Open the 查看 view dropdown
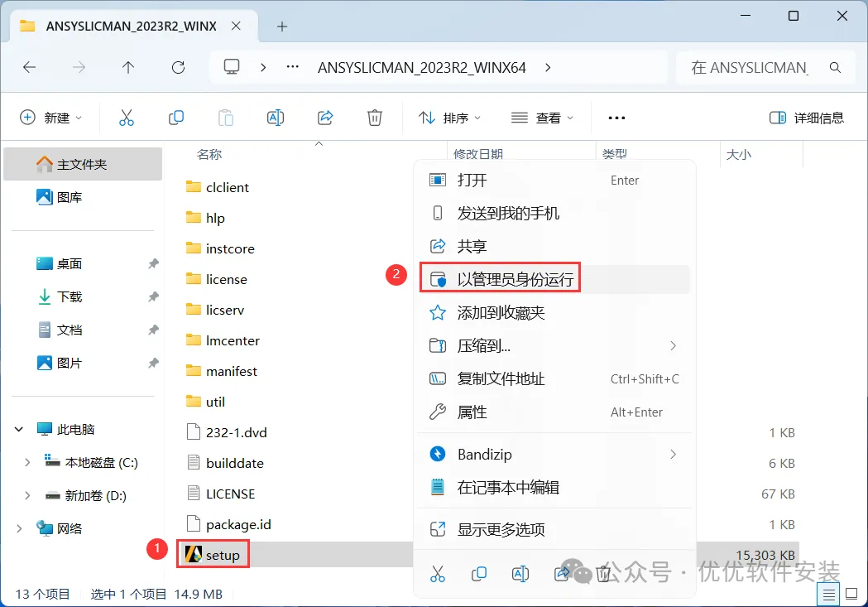The image size is (868, 607). [x=541, y=118]
